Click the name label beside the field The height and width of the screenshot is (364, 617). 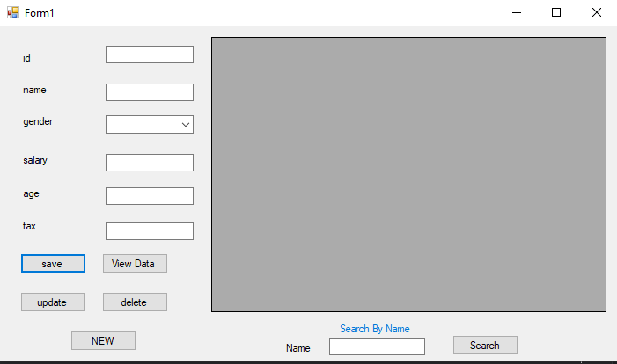(34, 90)
